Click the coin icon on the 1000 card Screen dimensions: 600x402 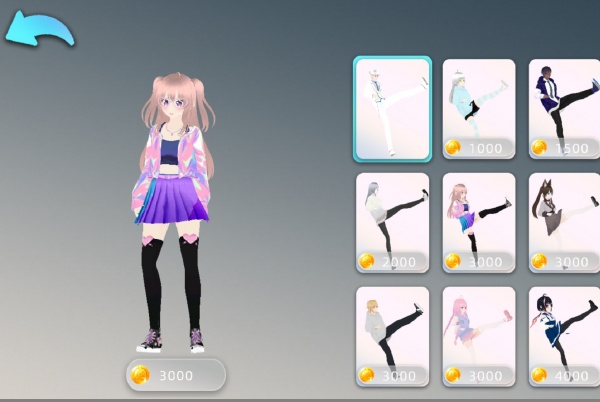tap(453, 147)
